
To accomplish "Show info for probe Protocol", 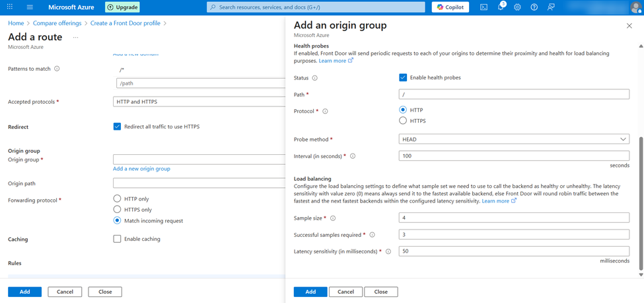I will pyautogui.click(x=325, y=111).
